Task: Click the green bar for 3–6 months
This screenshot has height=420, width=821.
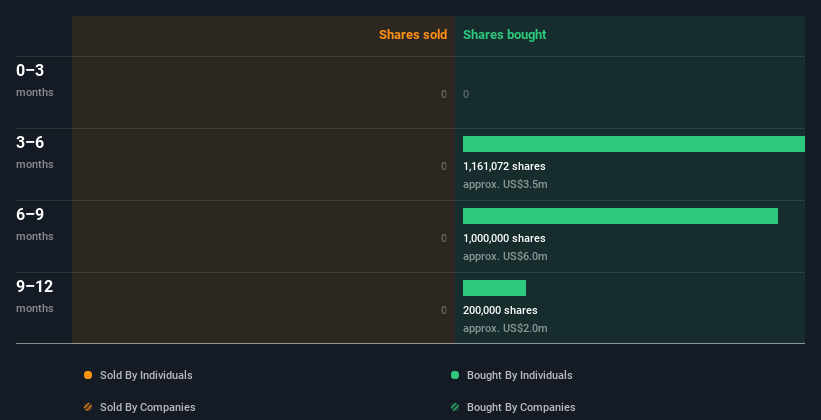Action: pos(633,144)
